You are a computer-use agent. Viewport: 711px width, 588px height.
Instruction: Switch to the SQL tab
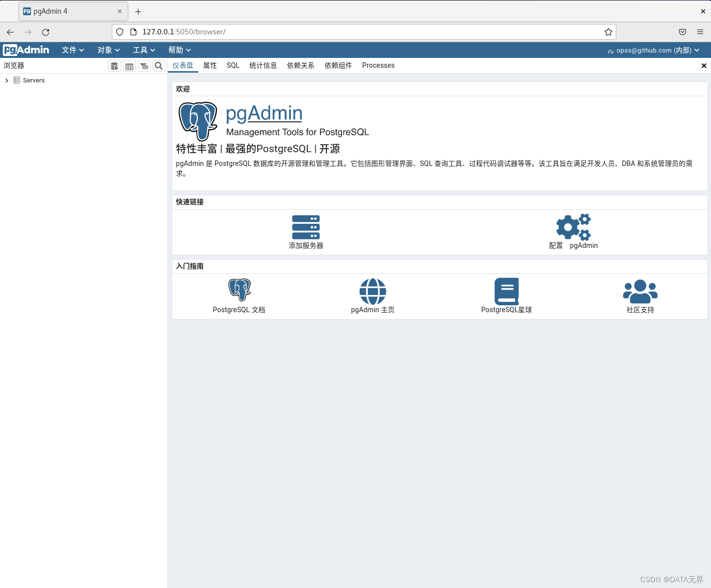(233, 65)
